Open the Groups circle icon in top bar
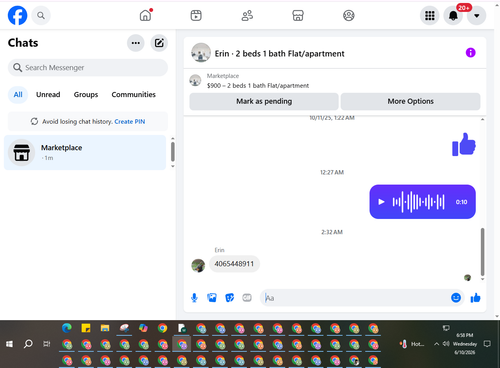The height and width of the screenshot is (368, 500). (x=349, y=15)
